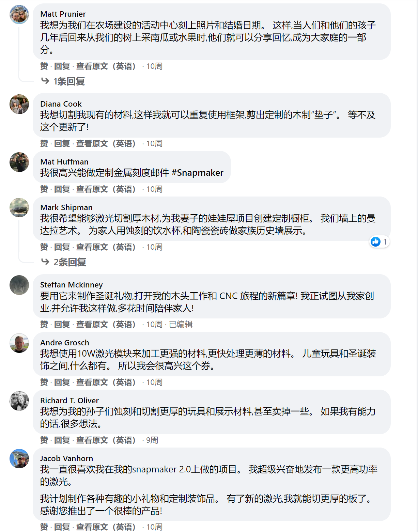Click the #Snapmaker hashtag
The image size is (418, 532).
pyautogui.click(x=198, y=173)
